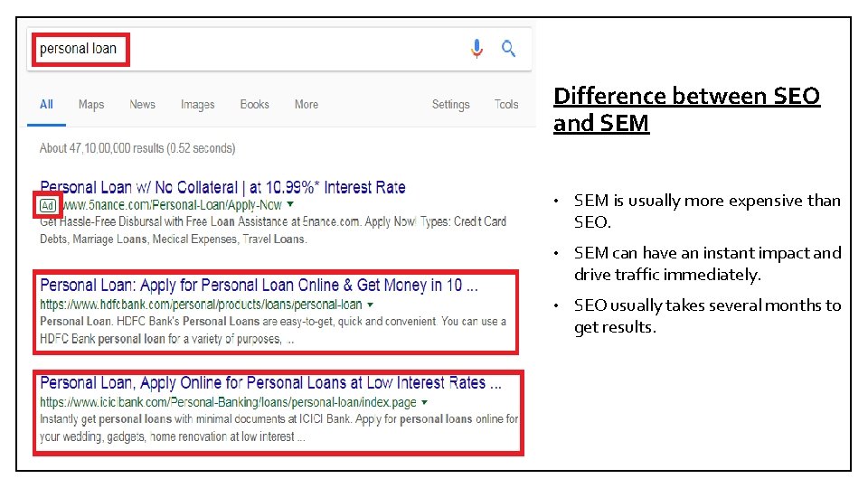Screen dimensions: 868x488
Task: Switch to the Maps tab
Action: pyautogui.click(x=91, y=104)
